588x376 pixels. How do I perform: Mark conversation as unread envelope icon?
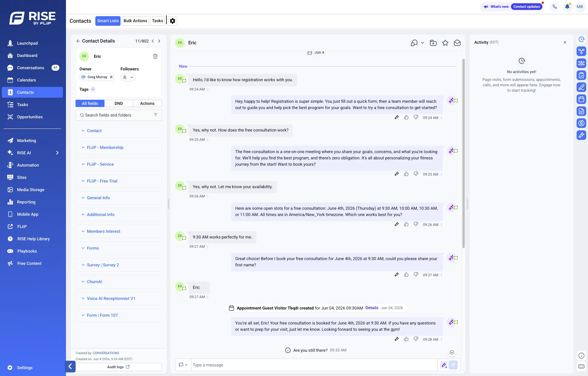click(x=457, y=43)
